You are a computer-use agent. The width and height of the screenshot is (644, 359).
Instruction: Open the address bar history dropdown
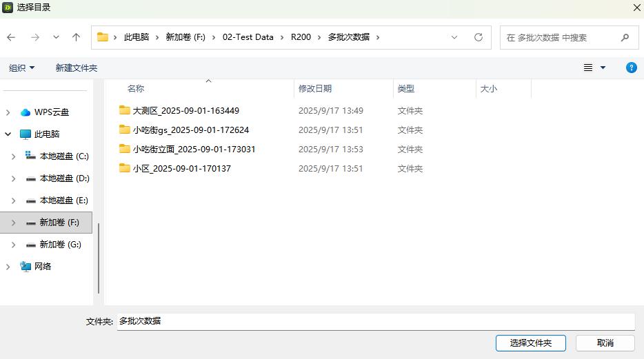coord(454,37)
